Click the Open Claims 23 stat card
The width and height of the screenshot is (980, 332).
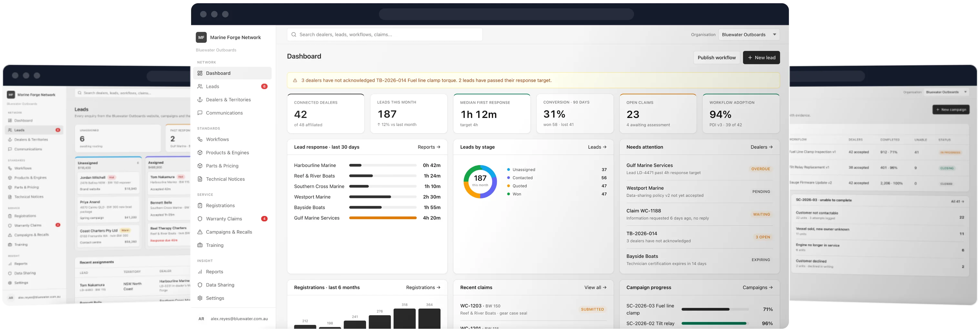click(658, 113)
